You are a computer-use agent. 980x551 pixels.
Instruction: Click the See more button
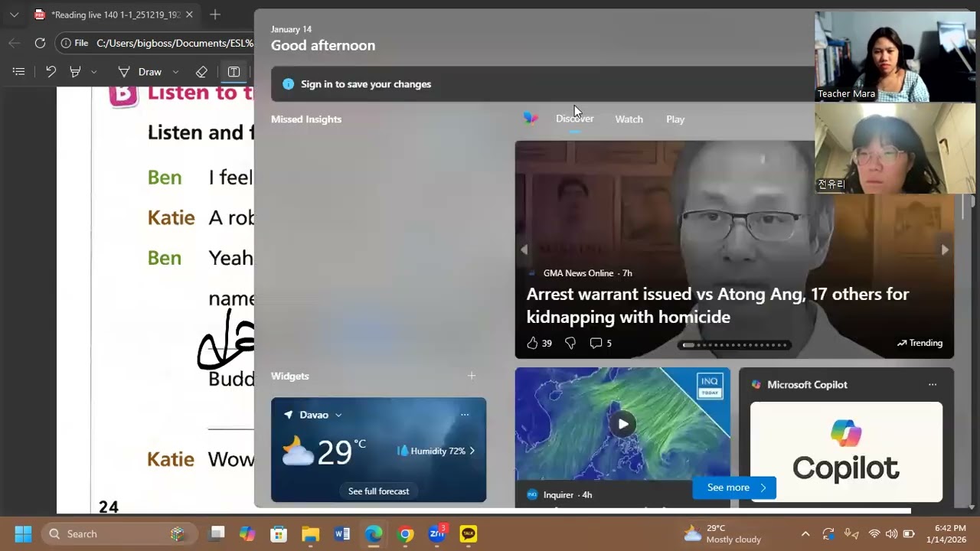click(x=734, y=487)
